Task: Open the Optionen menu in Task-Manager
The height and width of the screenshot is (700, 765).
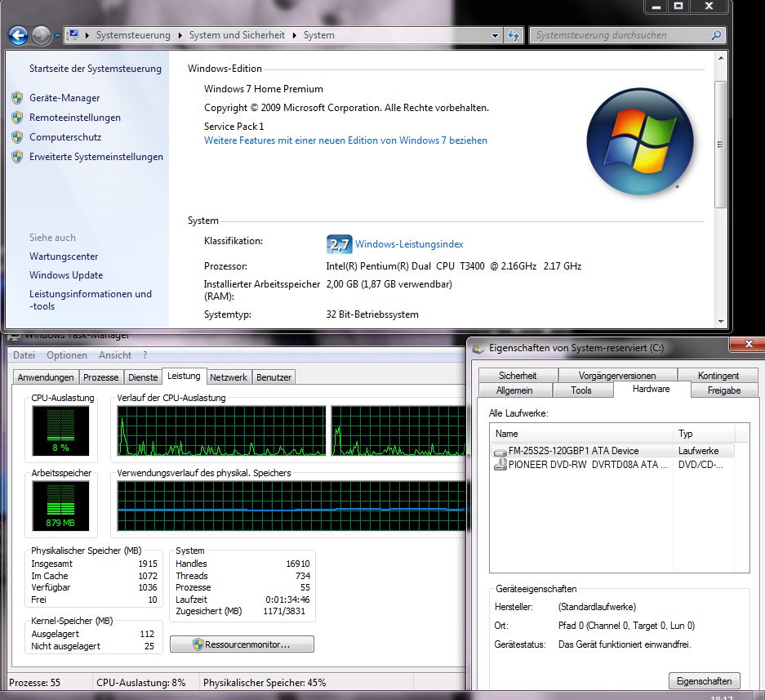Action: point(67,354)
